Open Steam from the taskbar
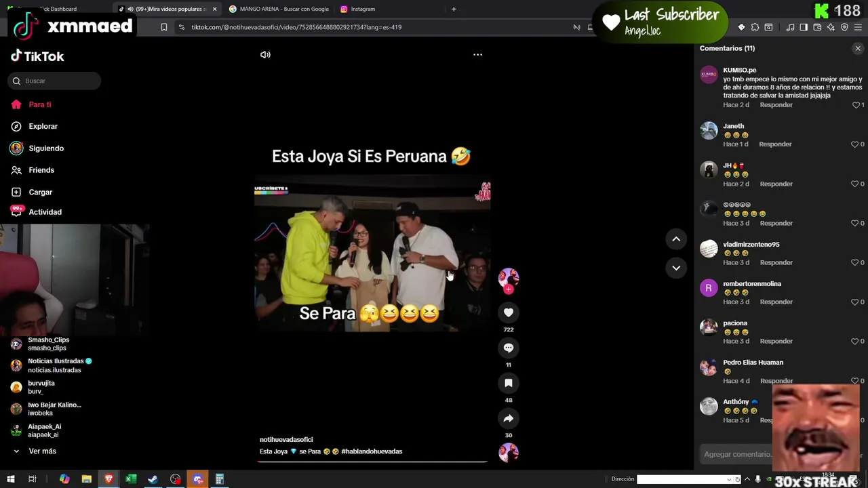Screen dimensions: 868x488 click(x=153, y=479)
